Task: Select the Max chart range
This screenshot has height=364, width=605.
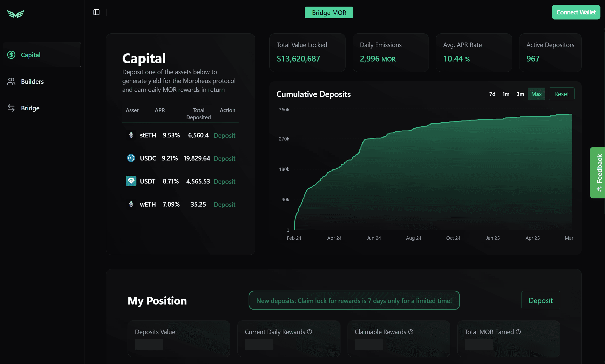Action: pyautogui.click(x=536, y=94)
